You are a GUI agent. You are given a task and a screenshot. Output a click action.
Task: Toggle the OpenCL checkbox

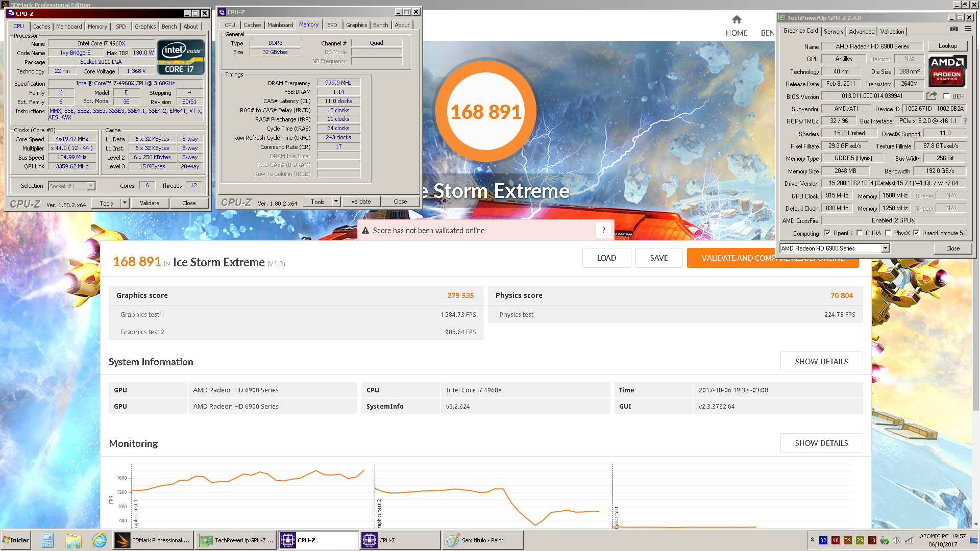pyautogui.click(x=827, y=233)
